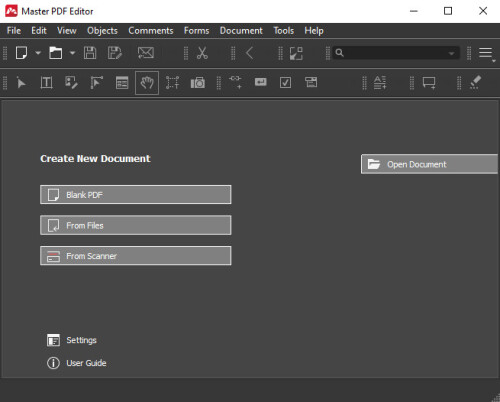Open the View menu
Viewport: 500px width, 402px height.
click(x=67, y=31)
